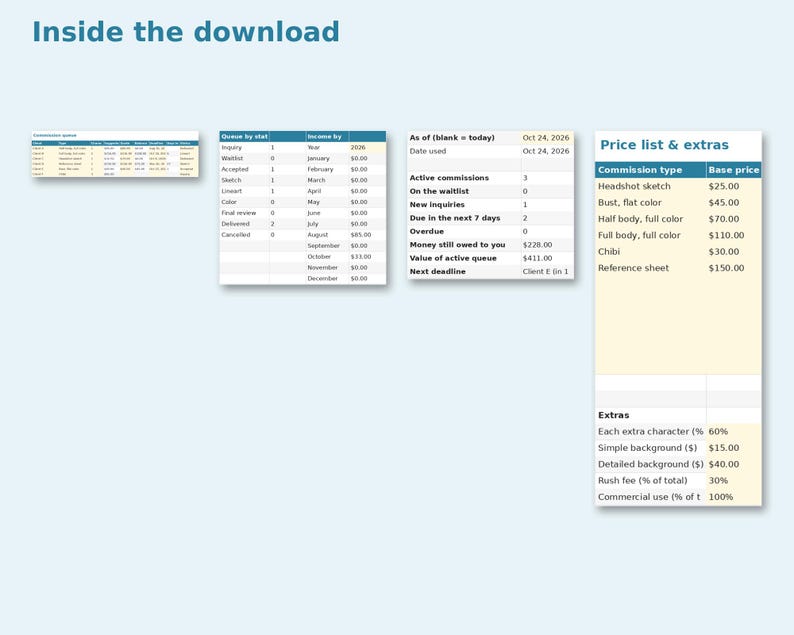
Task: Select the 'Bust, flat color' commission type
Action: 629,203
